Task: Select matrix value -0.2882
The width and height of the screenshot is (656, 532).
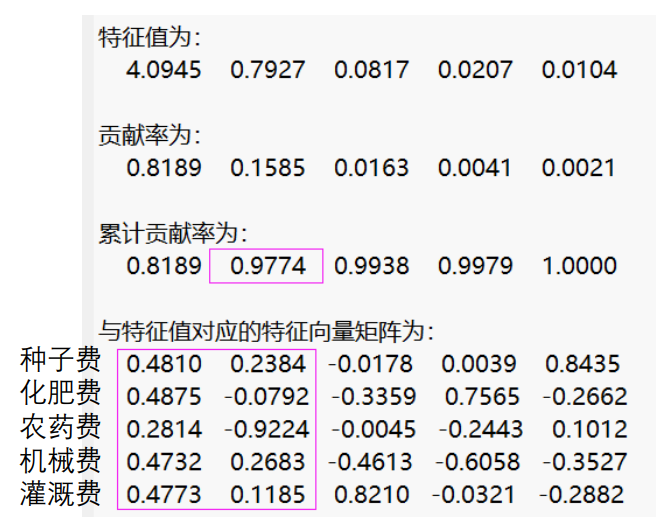Action: [x=582, y=495]
